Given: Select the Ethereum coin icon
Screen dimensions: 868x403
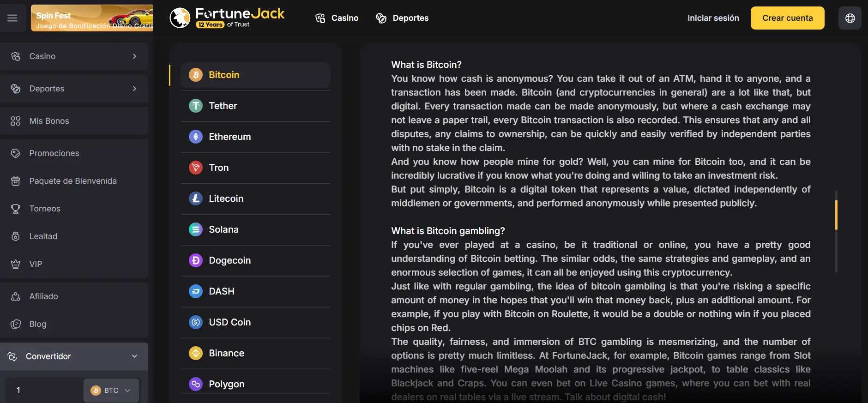Looking at the screenshot, I should (x=196, y=137).
